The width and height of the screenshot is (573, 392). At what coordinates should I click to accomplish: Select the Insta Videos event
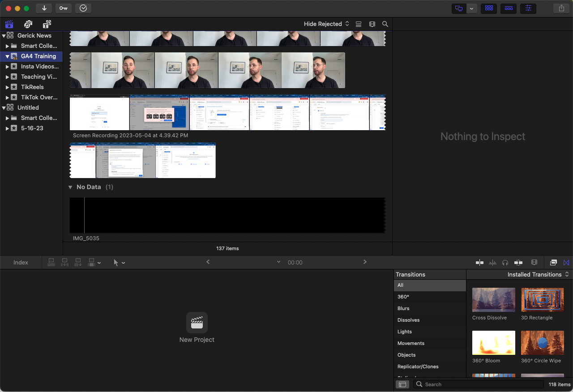[x=40, y=67]
